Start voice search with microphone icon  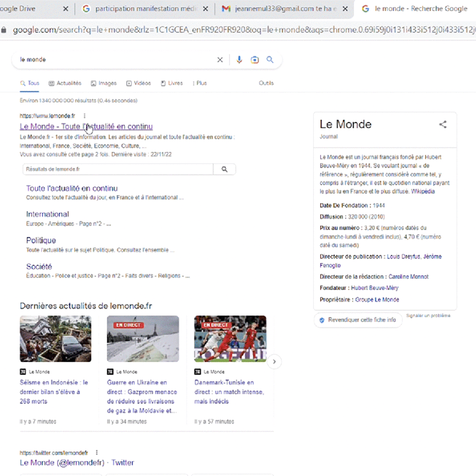(239, 60)
